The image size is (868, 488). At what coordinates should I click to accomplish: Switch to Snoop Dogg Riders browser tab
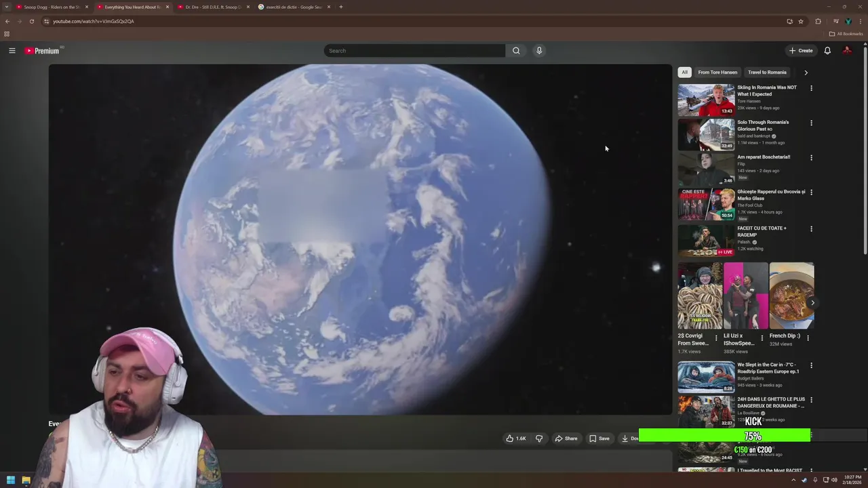52,7
